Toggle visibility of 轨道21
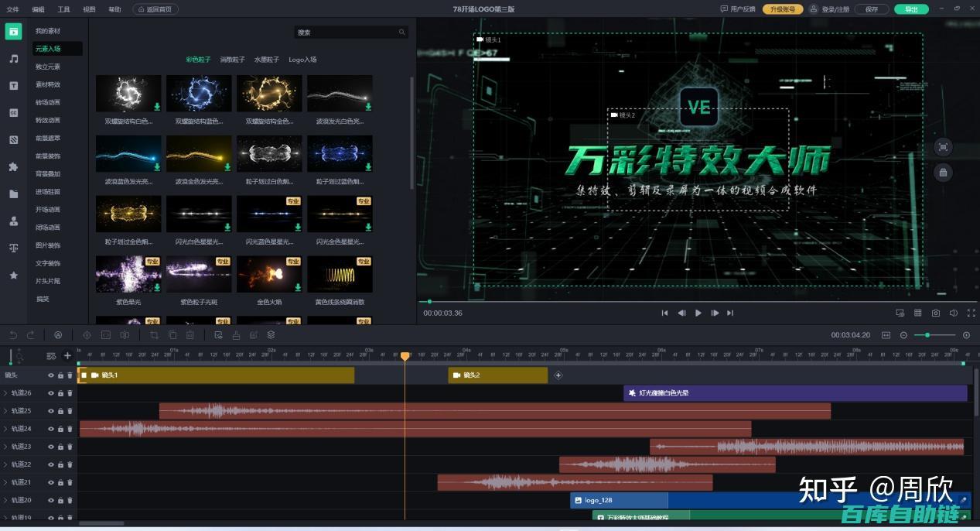The width and height of the screenshot is (980, 531). [x=51, y=482]
